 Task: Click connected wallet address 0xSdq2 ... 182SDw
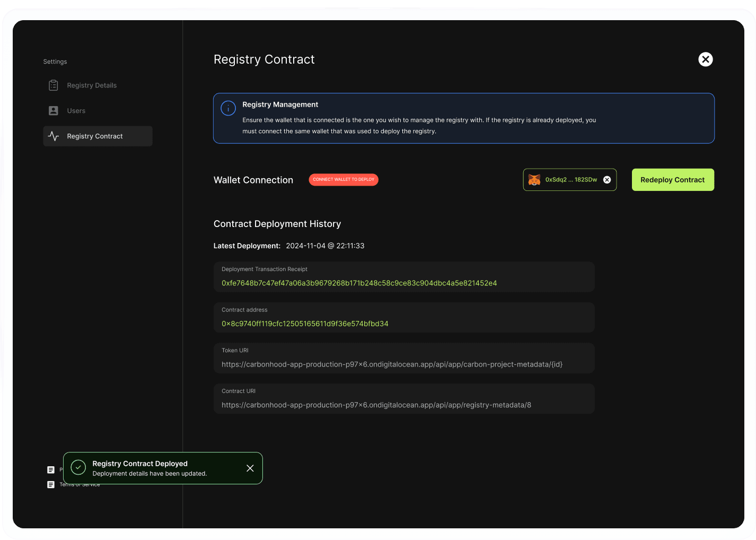[571, 180]
